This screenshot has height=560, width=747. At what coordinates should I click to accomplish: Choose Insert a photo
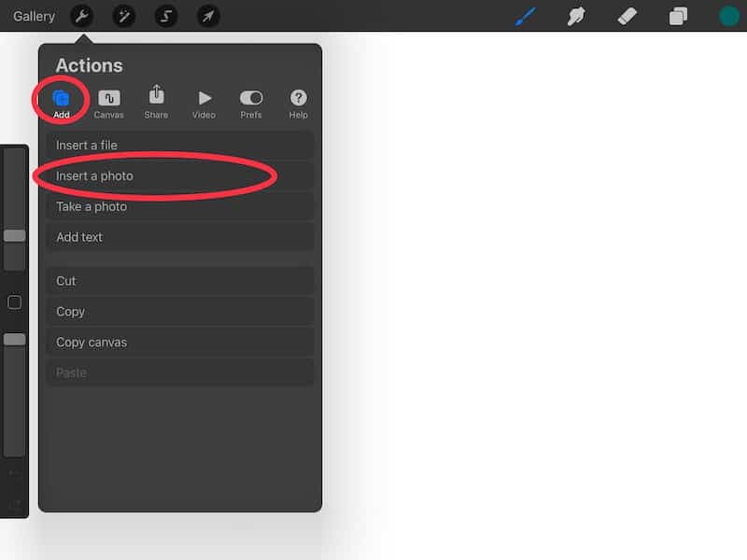coord(180,175)
